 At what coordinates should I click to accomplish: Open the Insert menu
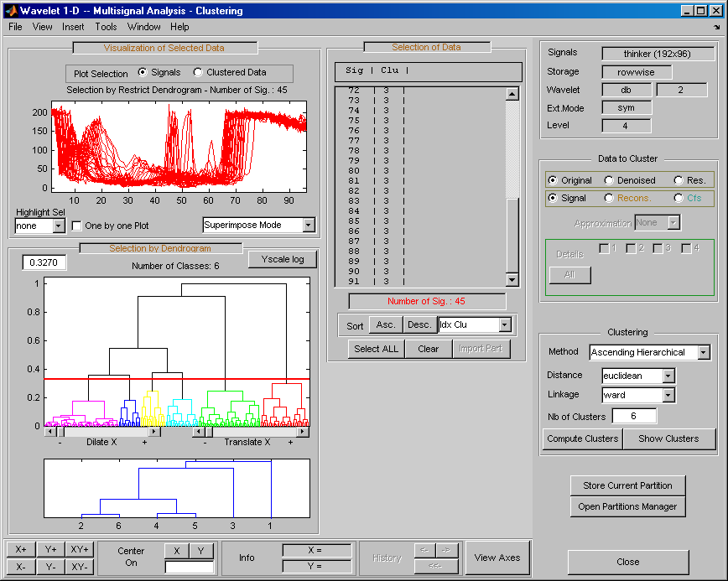pyautogui.click(x=73, y=27)
